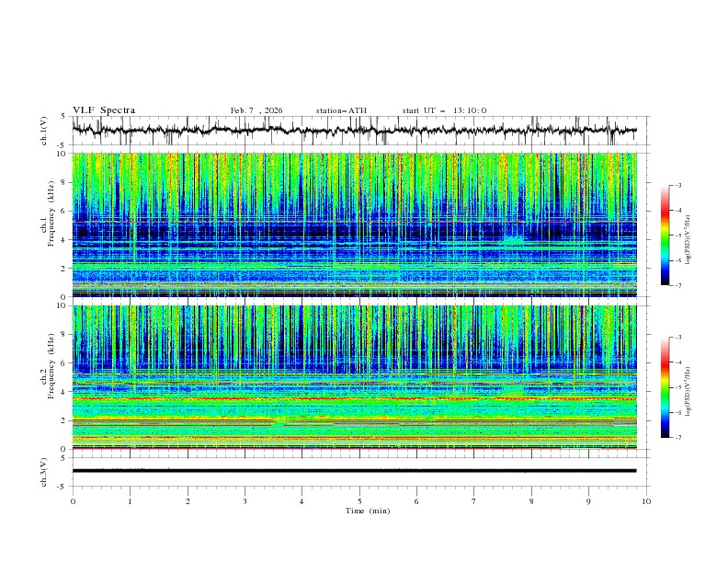Click the lower ch.2 color scale bar
This screenshot has width=728, height=563.
pyautogui.click(x=665, y=387)
